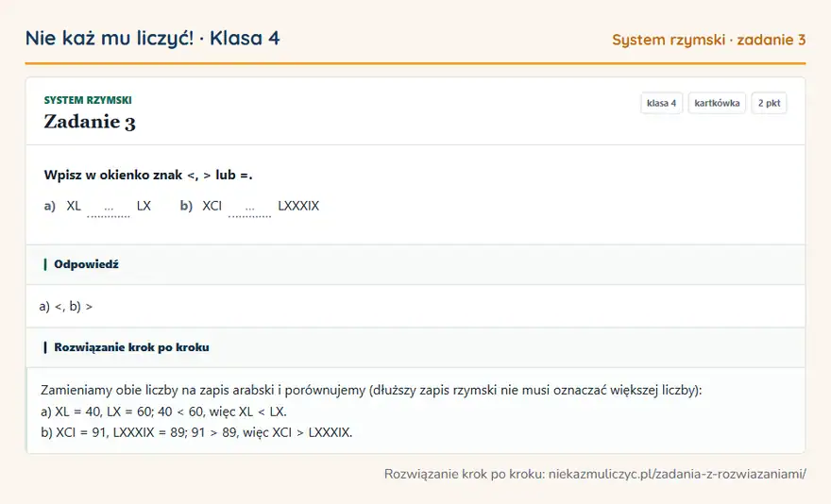Click the 'LXXXIX' numeral in part b)
The height and width of the screenshot is (504, 831).
click(298, 206)
